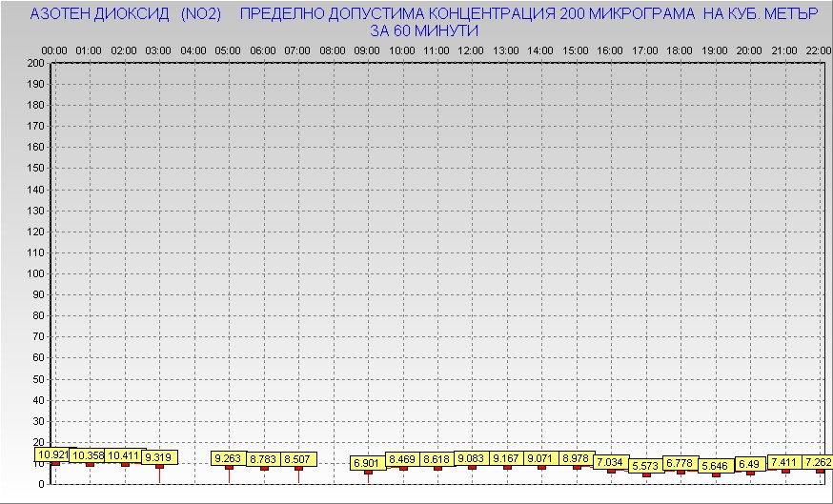Click the 8.783 data label
This screenshot has height=504, width=833.
pos(263,459)
